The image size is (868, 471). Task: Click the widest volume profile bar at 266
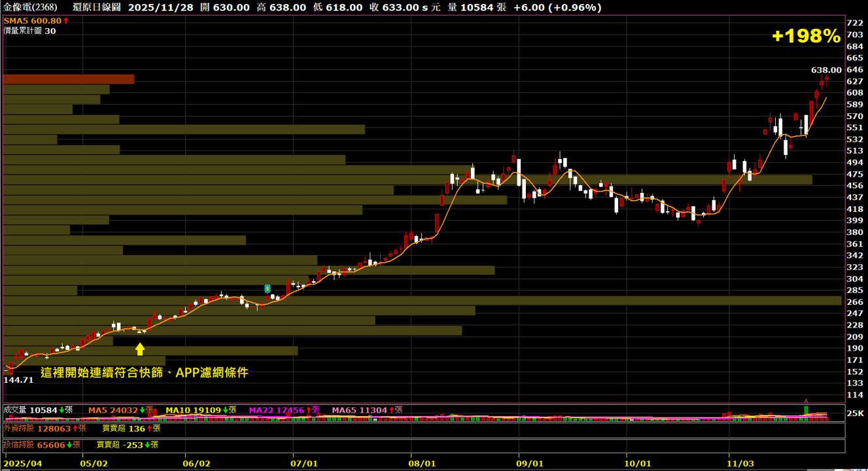[x=423, y=300]
